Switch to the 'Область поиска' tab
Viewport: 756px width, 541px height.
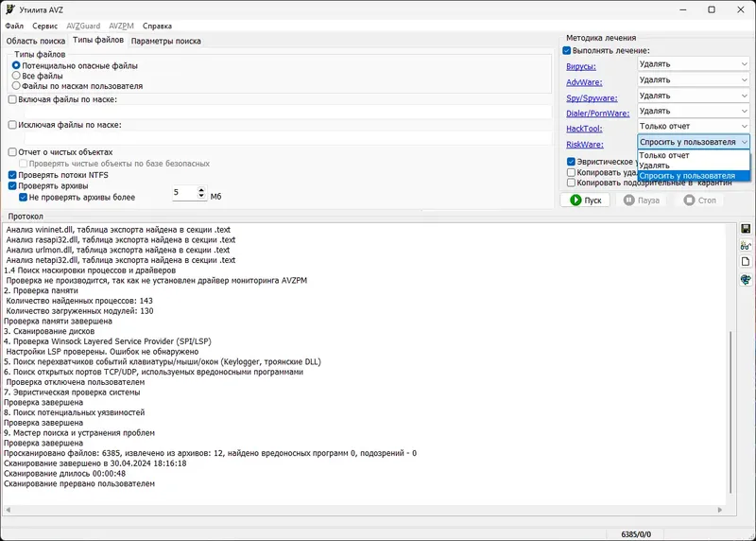36,41
